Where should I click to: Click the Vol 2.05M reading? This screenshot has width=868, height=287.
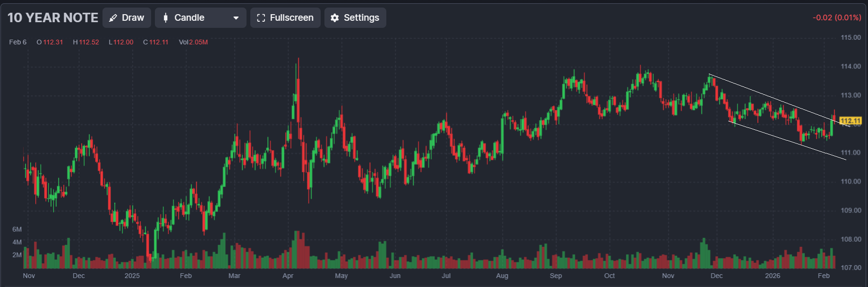click(193, 42)
